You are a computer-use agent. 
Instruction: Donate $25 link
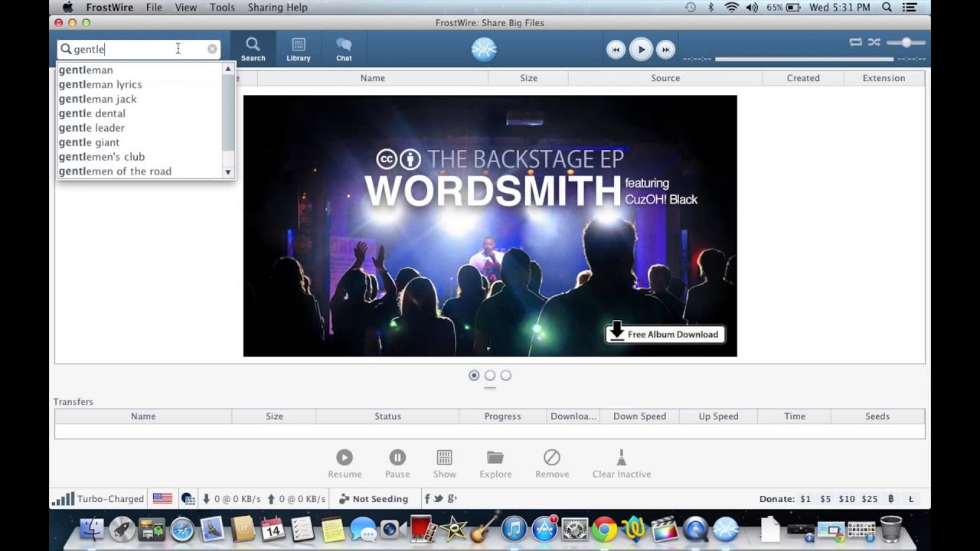click(x=870, y=499)
